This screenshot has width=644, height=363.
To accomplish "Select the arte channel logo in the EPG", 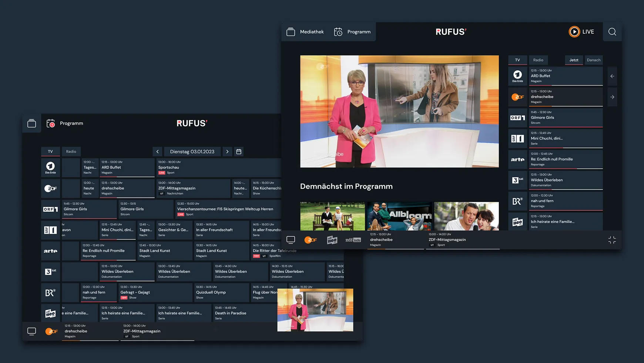I will tap(50, 251).
